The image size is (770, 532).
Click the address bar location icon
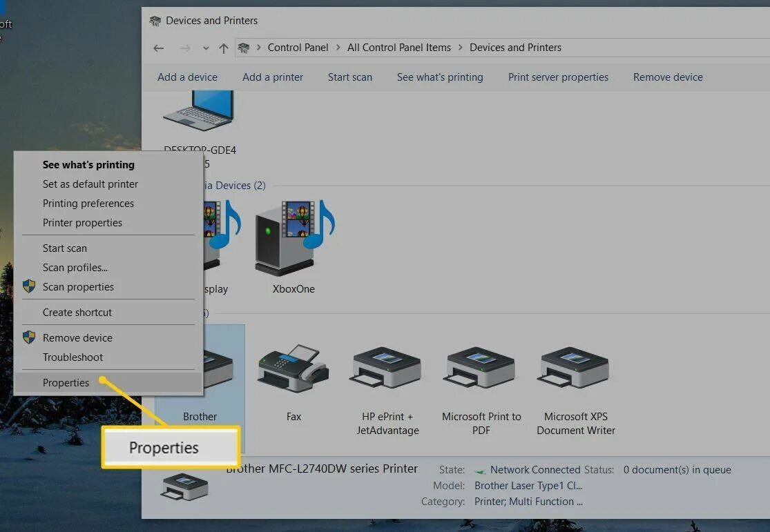(x=244, y=48)
